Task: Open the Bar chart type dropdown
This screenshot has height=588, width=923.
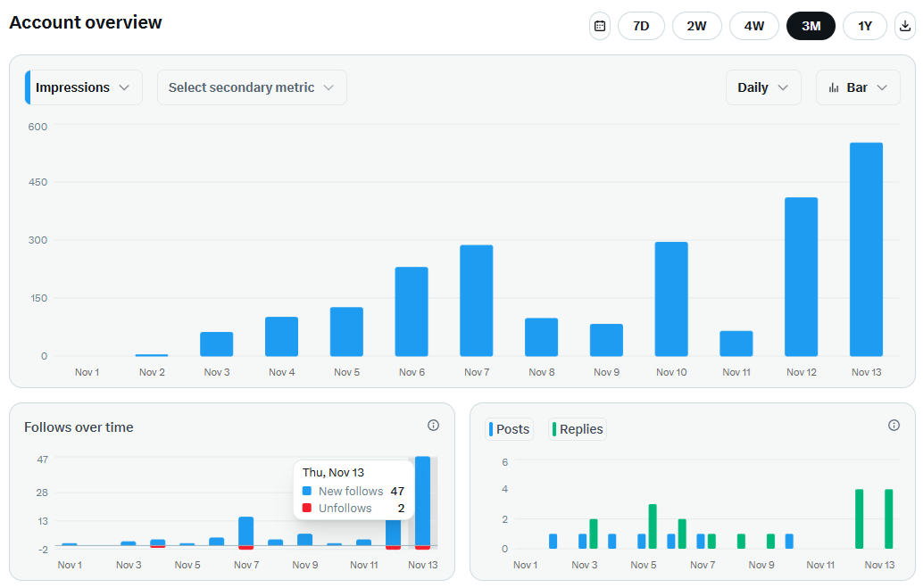Action: 858,87
